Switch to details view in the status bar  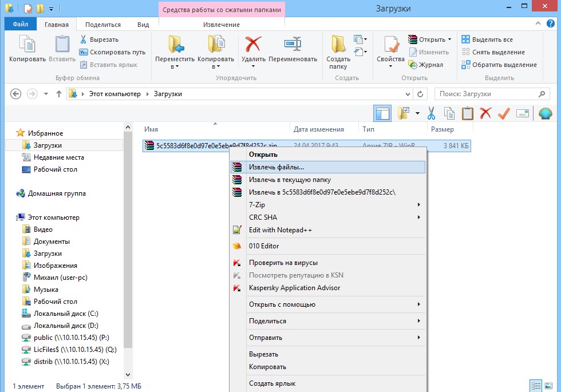tap(536, 386)
